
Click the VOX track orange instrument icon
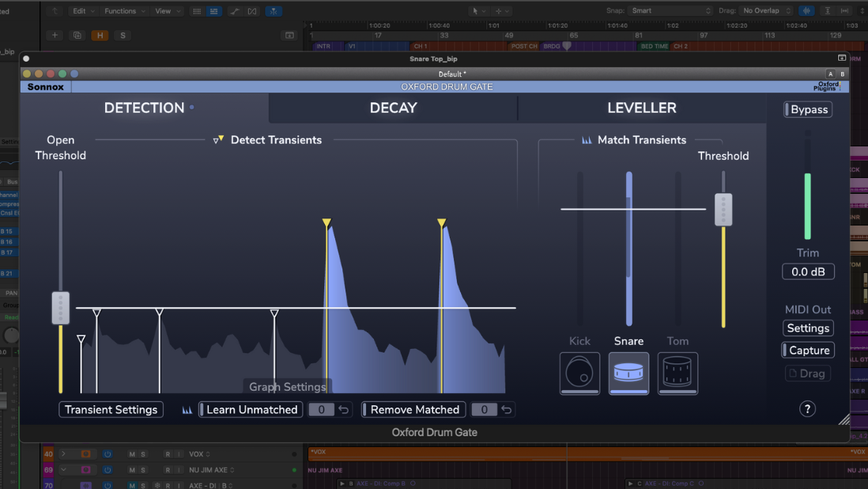86,454
